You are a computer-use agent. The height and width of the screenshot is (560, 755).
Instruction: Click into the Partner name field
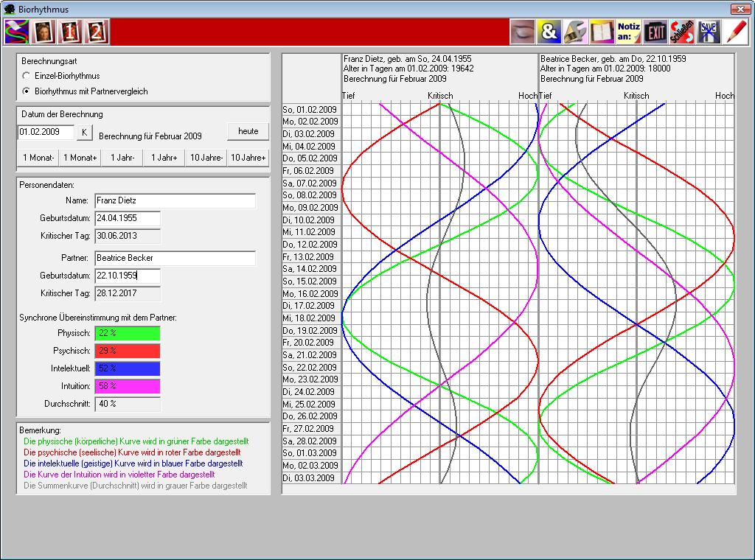pos(175,259)
